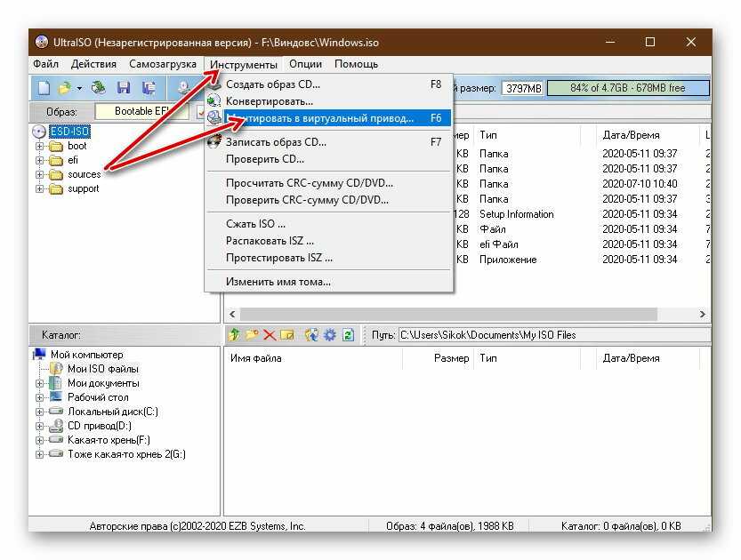Viewport: 741px width, 560px height.
Task: Click the 3797MB total size field
Action: click(523, 88)
